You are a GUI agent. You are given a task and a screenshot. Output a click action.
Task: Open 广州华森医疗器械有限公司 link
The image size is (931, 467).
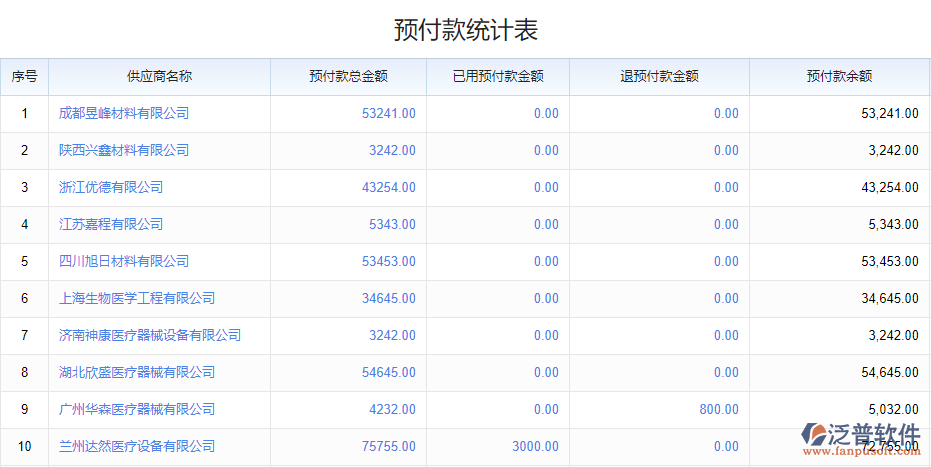click(137, 409)
